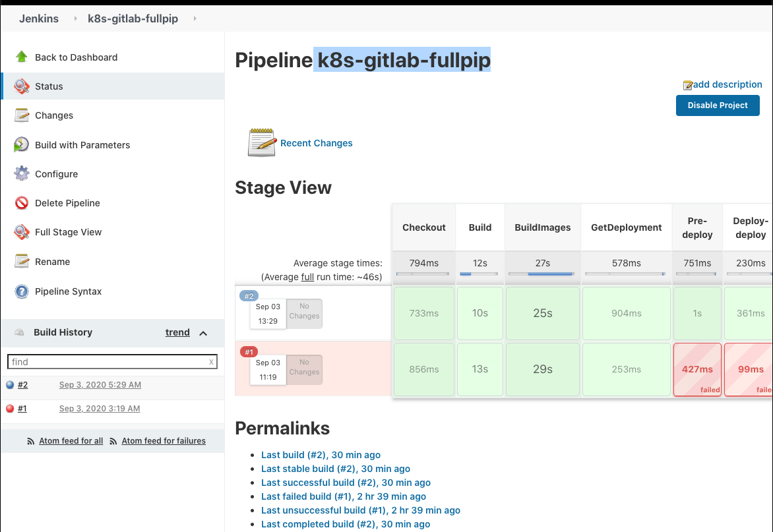Click the Build with Parameters clock icon
The width and height of the screenshot is (773, 532).
[x=22, y=145]
